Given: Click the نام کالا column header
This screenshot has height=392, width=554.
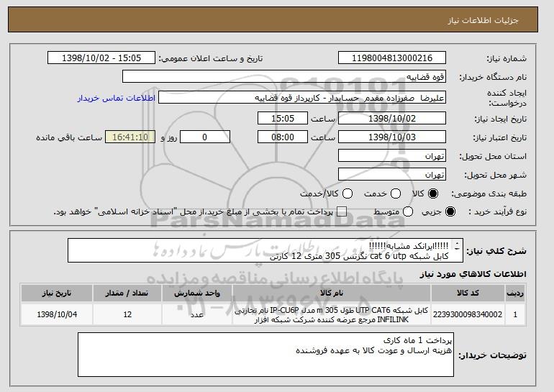Looking at the screenshot, I should pos(332,293).
